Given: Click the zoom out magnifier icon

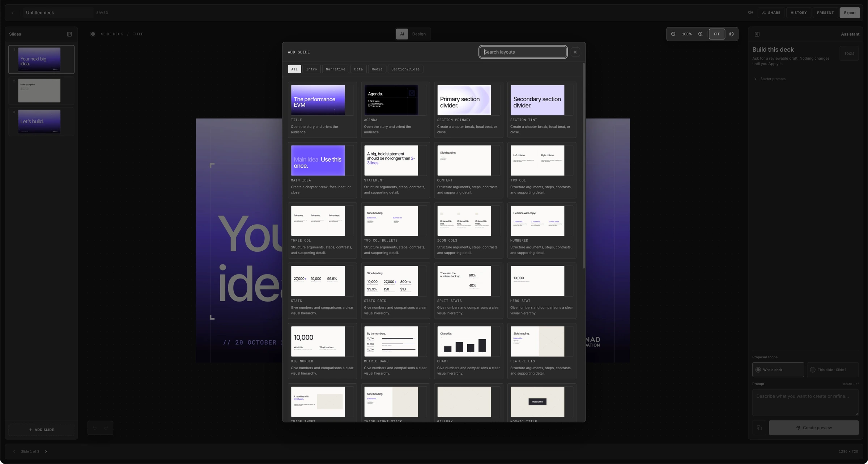Looking at the screenshot, I should point(673,34).
